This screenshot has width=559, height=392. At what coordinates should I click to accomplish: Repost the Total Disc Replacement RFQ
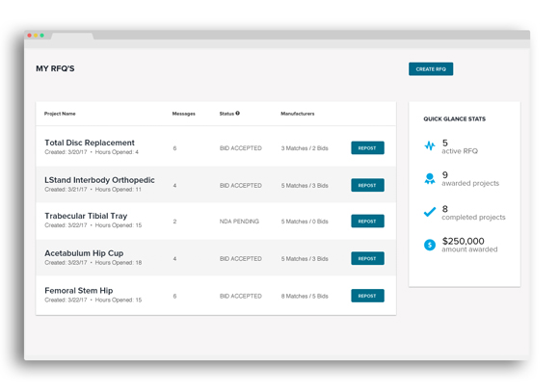pos(367,148)
